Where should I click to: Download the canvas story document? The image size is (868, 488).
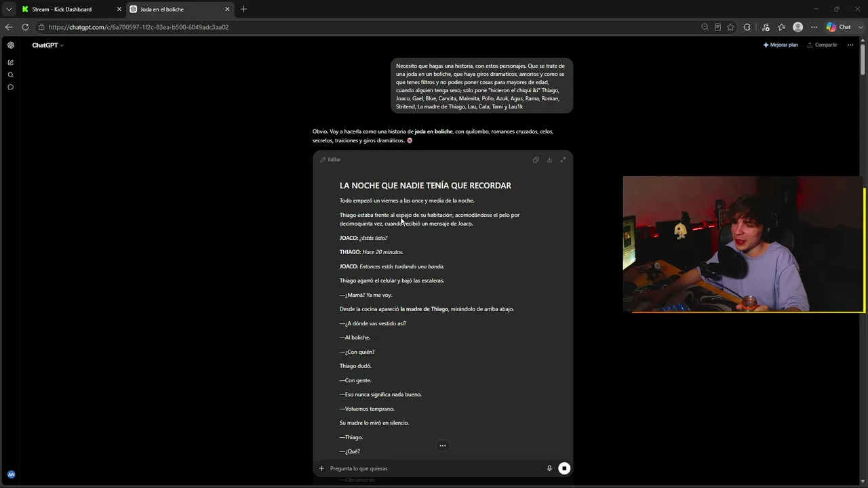[549, 160]
